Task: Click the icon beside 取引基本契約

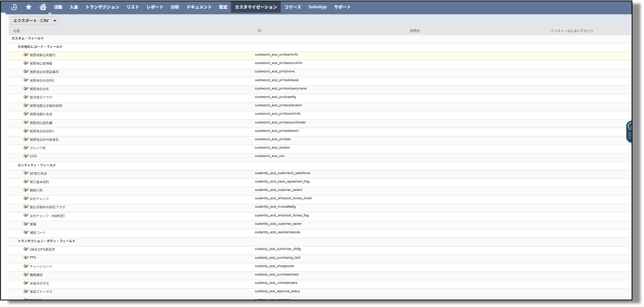Action: click(26, 182)
